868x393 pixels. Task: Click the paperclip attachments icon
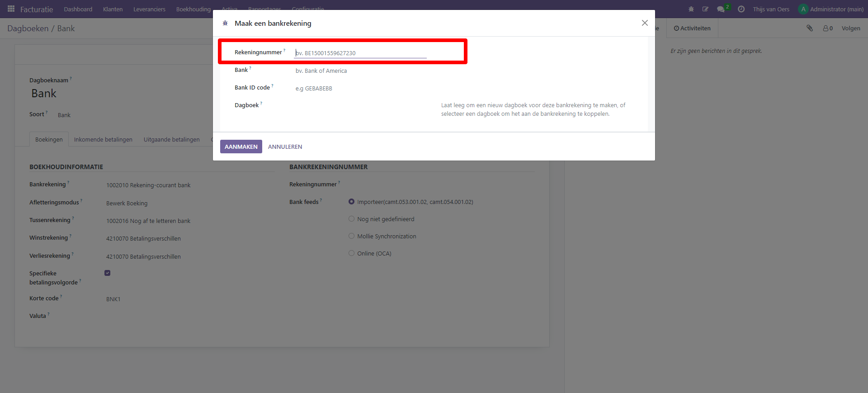[x=810, y=28]
